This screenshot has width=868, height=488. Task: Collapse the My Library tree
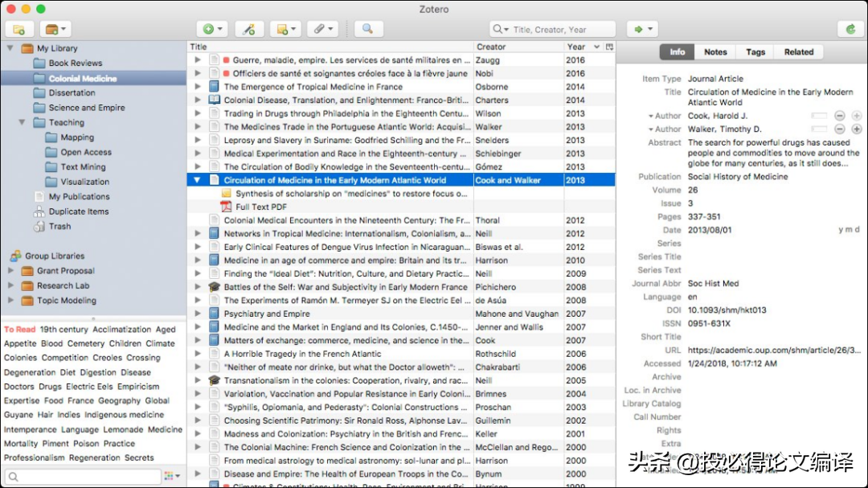click(10, 48)
